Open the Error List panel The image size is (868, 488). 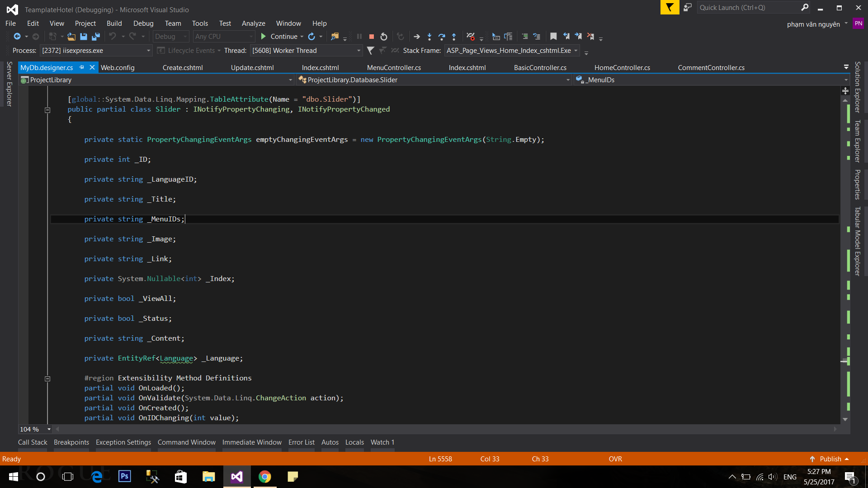[301, 442]
